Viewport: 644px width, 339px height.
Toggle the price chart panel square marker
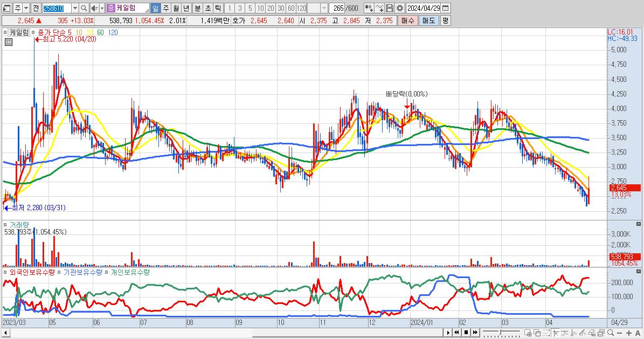5,32
